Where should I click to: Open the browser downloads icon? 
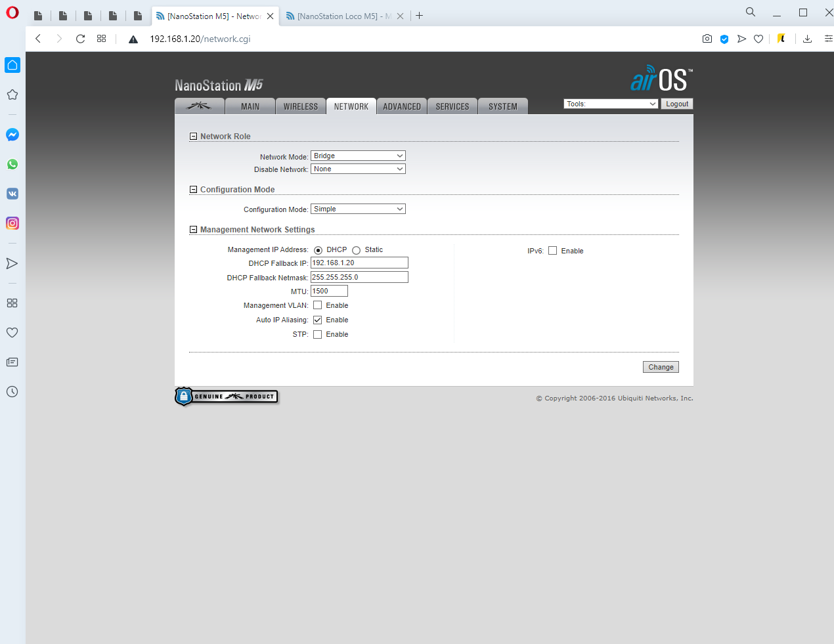click(x=807, y=39)
